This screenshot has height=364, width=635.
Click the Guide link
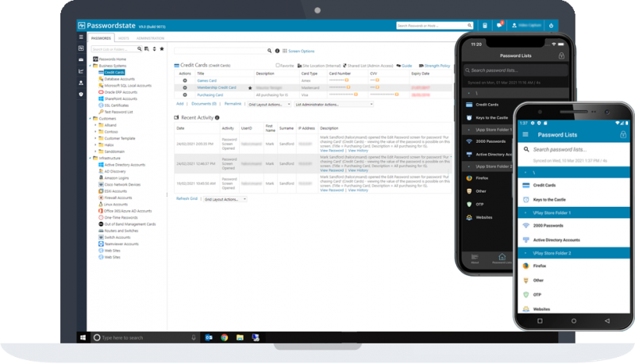[406, 66]
